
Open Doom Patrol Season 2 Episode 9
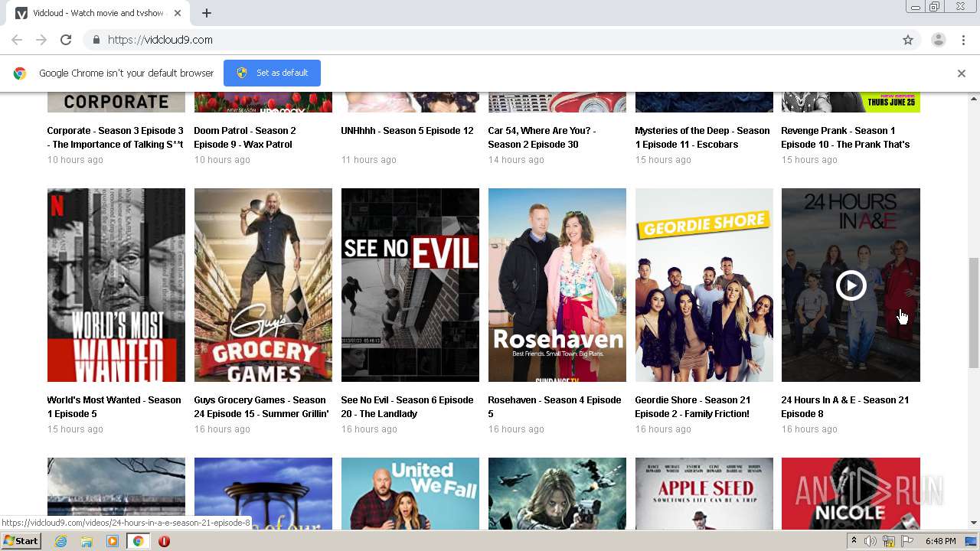tap(245, 138)
